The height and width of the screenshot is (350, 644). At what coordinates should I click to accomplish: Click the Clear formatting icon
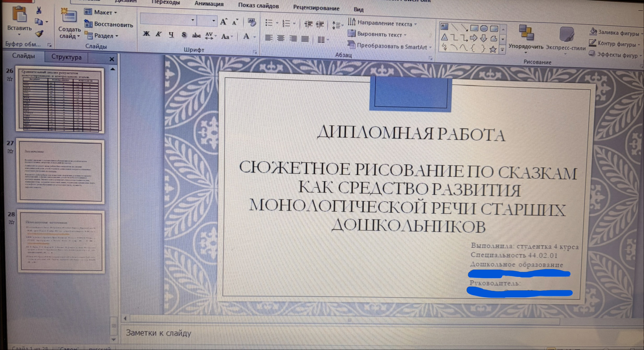(x=251, y=22)
